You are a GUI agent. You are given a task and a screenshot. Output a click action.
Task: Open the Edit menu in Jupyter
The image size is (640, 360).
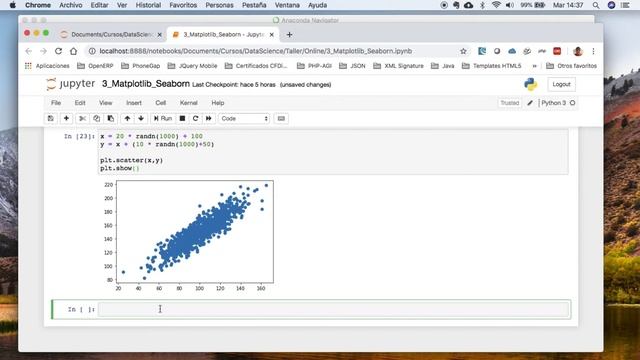coord(80,103)
